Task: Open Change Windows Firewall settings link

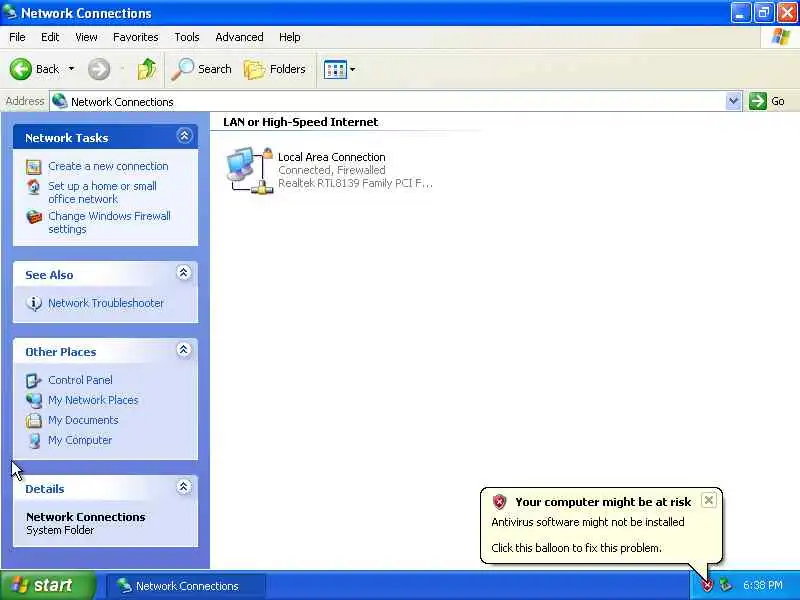Action: (x=109, y=222)
